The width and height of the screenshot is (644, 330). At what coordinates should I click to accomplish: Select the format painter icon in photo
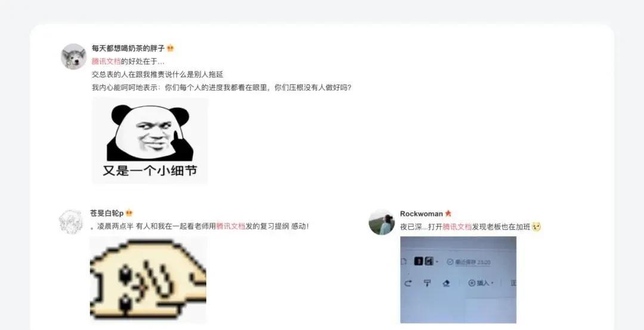pos(427,283)
